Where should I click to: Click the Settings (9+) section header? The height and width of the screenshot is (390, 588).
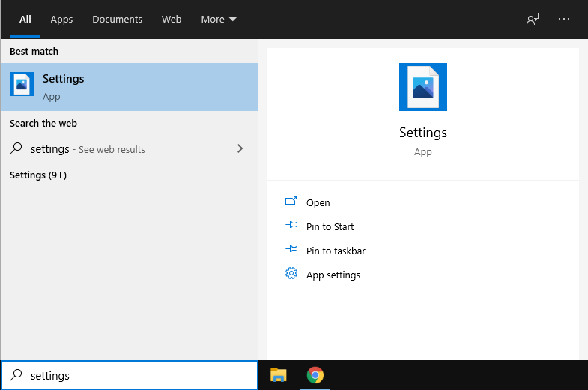(38, 175)
